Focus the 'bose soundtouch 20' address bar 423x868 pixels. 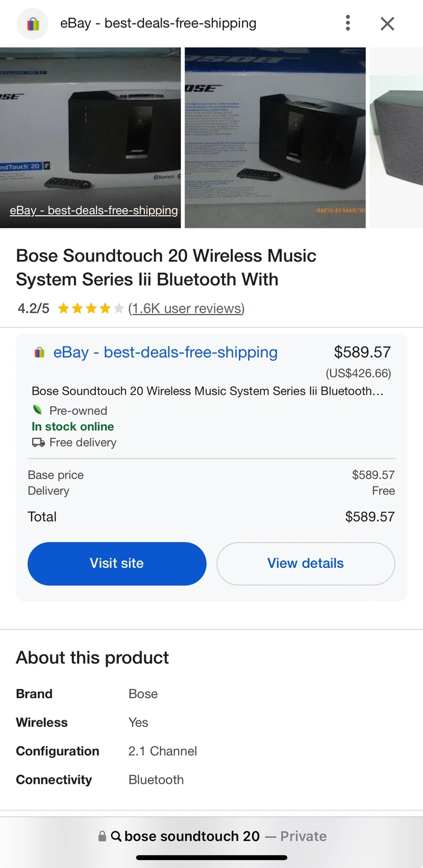[211, 836]
